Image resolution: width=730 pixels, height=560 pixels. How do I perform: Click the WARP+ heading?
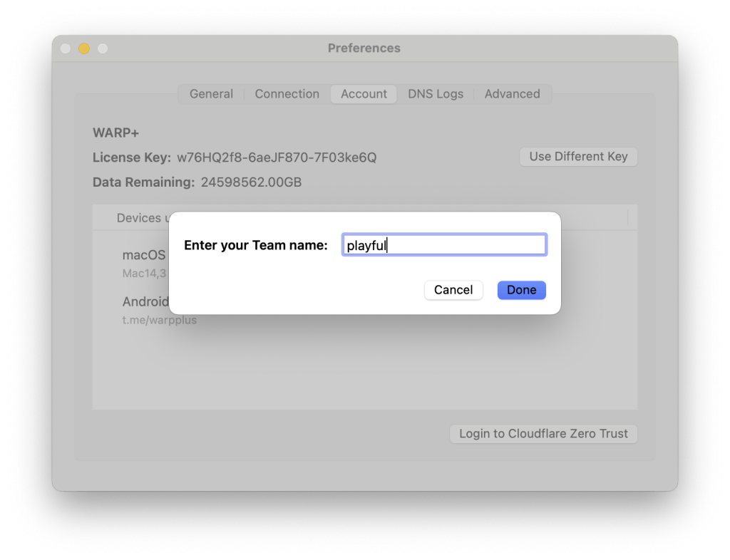click(116, 133)
